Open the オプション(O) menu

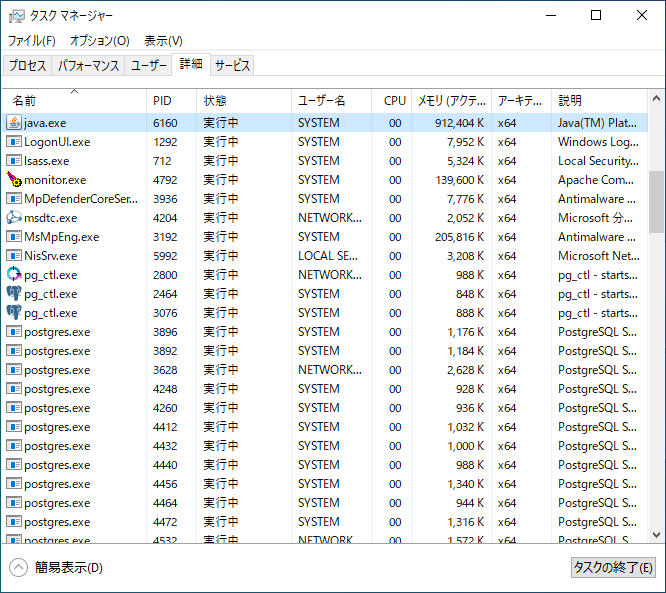point(99,41)
